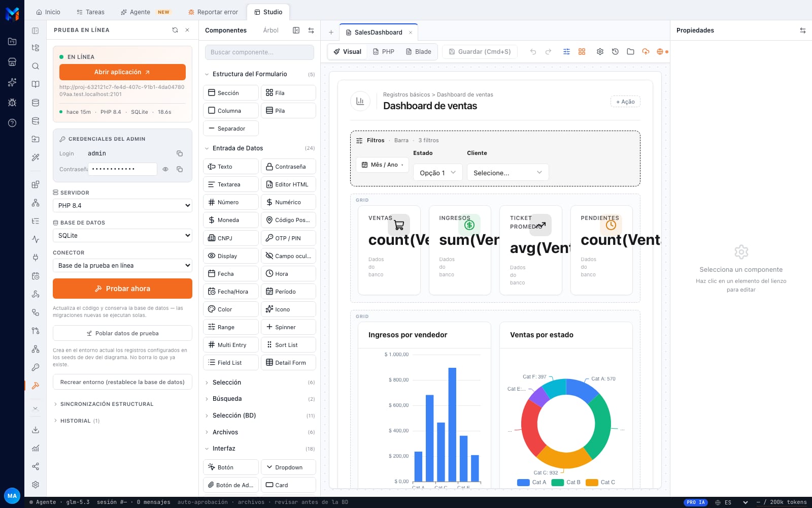Open the Inicio tab

pyautogui.click(x=48, y=12)
